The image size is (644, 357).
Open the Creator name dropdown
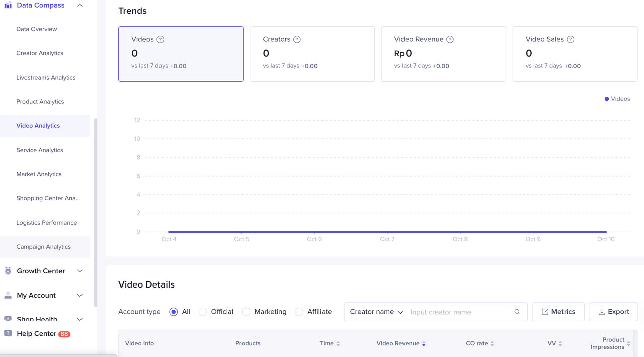click(376, 312)
